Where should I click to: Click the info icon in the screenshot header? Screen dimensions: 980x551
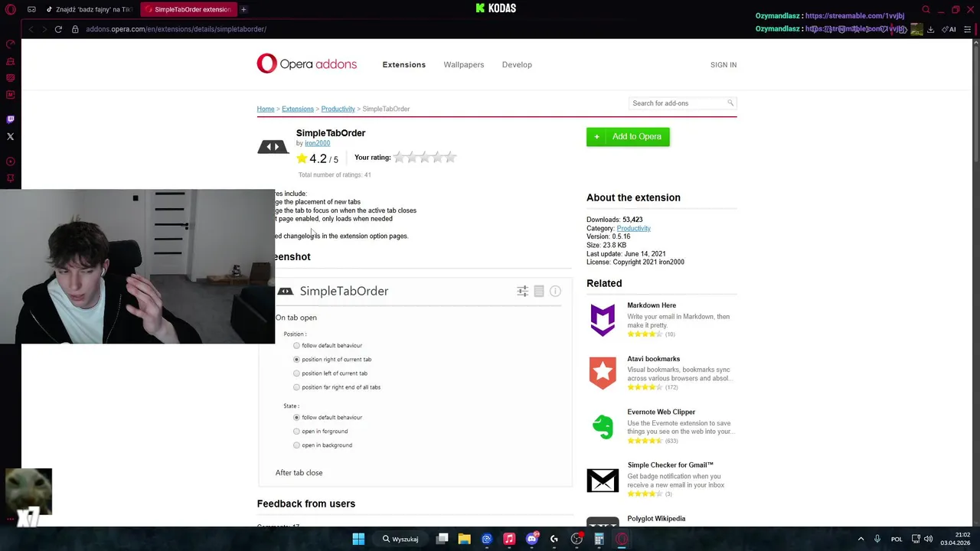(555, 291)
